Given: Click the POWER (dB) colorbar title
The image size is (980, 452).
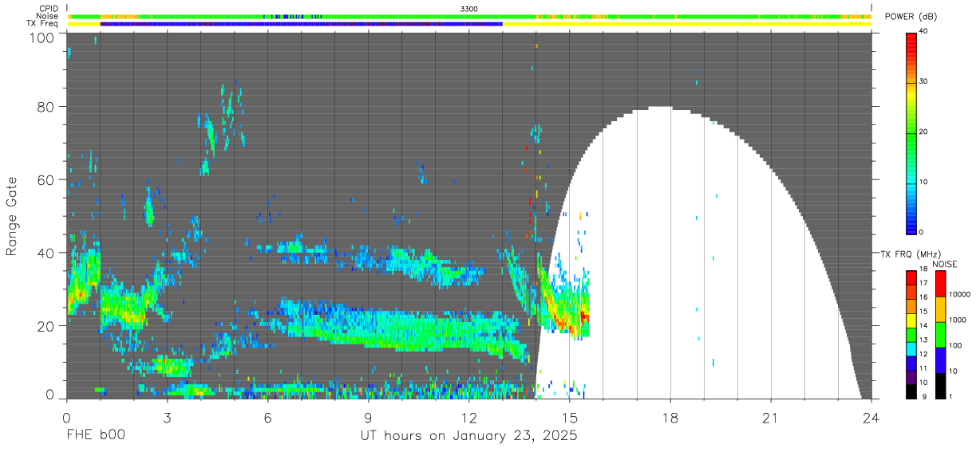Looking at the screenshot, I should pos(911,17).
